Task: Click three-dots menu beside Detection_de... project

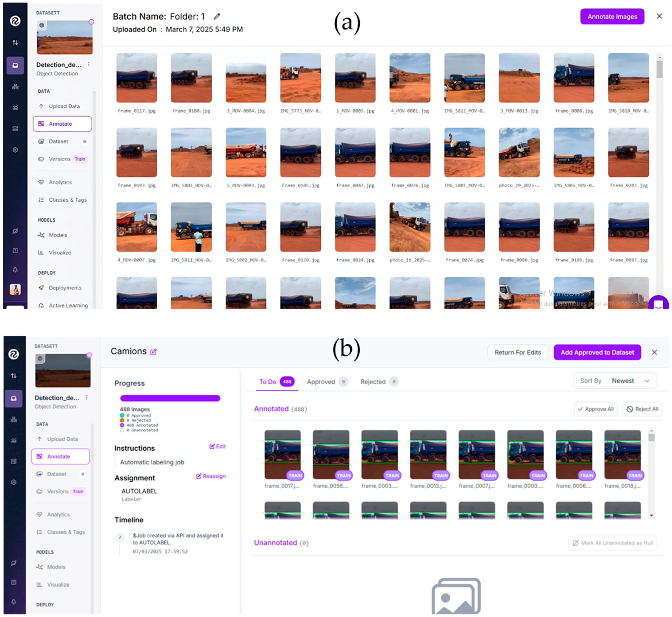Action: pyautogui.click(x=89, y=64)
